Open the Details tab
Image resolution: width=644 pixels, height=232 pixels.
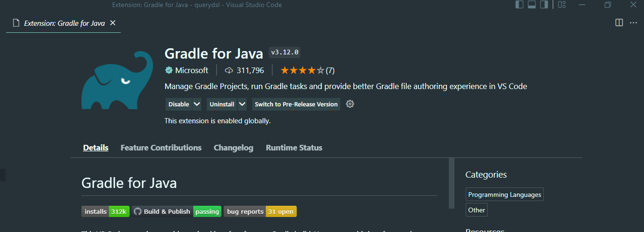pyautogui.click(x=96, y=148)
